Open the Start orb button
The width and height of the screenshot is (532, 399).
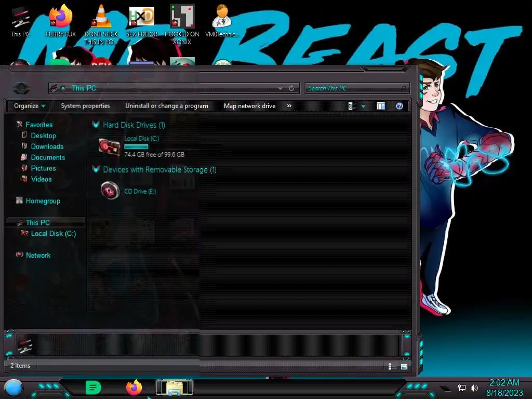pyautogui.click(x=14, y=388)
